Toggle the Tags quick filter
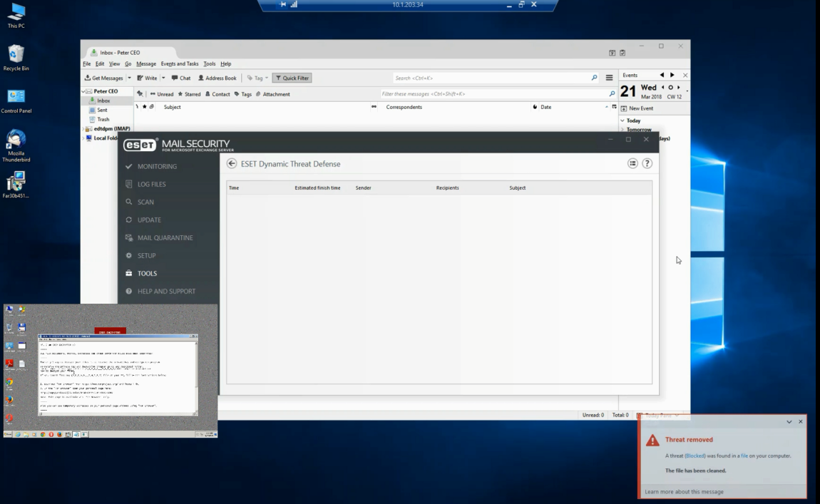The image size is (820, 504). click(242, 94)
